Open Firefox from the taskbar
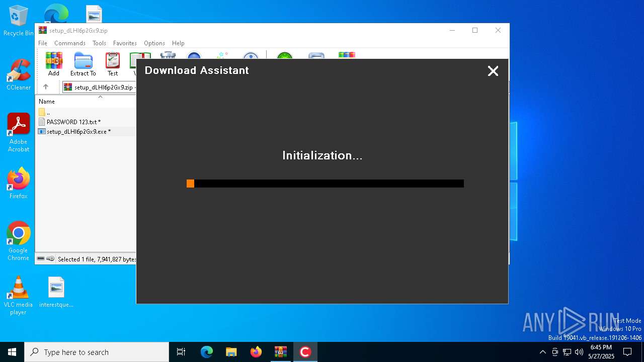The height and width of the screenshot is (362, 644). (256, 352)
